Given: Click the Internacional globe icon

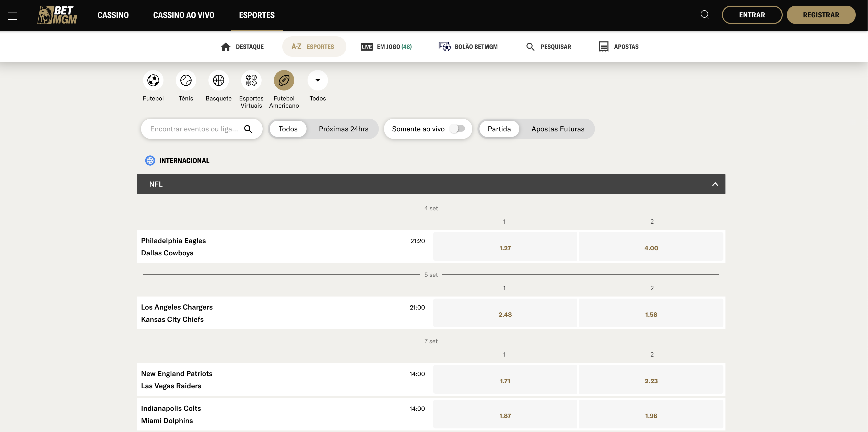Looking at the screenshot, I should tap(150, 161).
